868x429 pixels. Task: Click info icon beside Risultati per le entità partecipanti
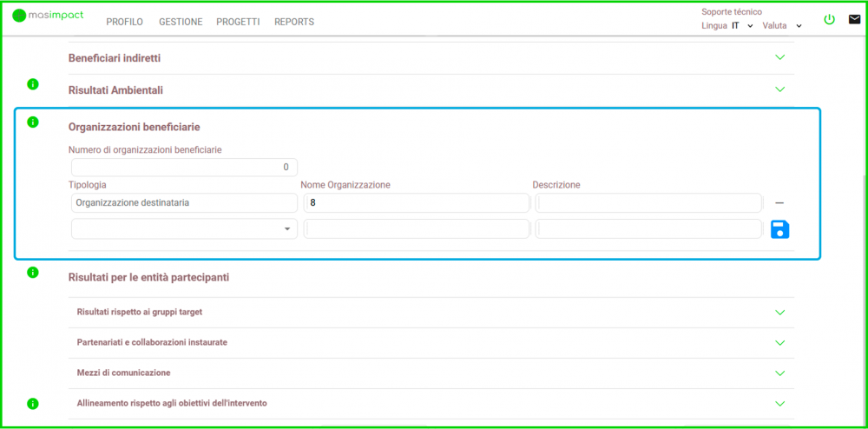coord(33,273)
